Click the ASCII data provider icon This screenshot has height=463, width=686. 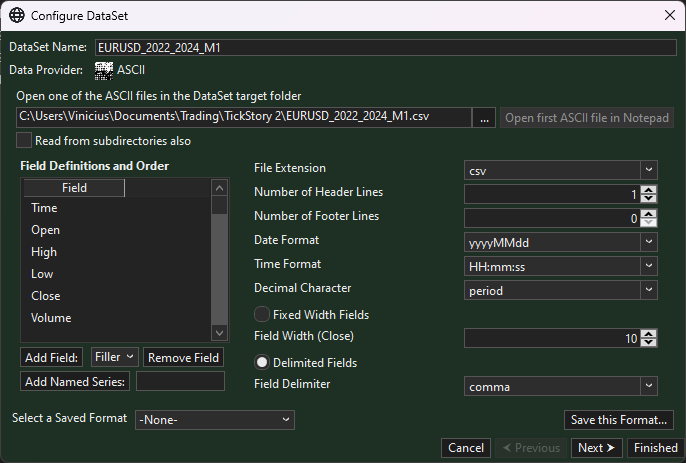tap(103, 70)
